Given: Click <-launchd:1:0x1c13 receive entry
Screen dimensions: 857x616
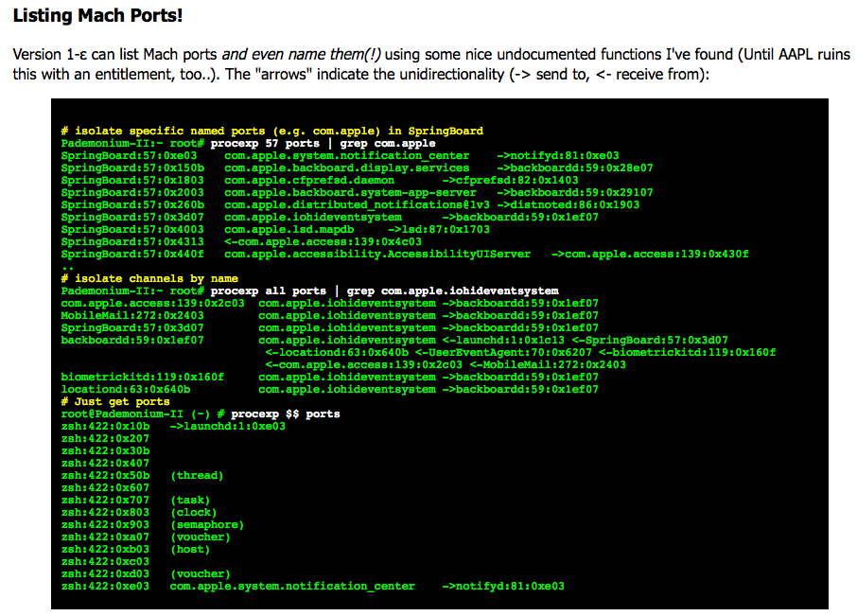Looking at the screenshot, I should click(x=503, y=340).
